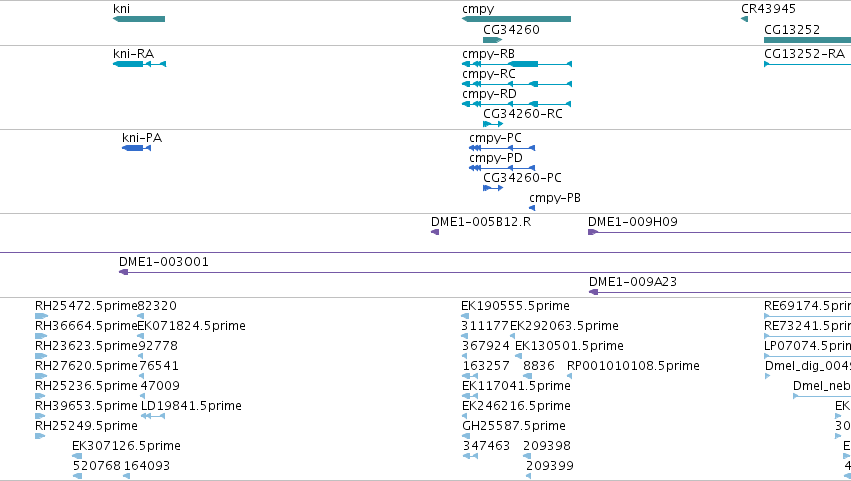Select the DME1-005B12.R feature arrow
This screenshot has height=481, width=851.
click(x=435, y=232)
